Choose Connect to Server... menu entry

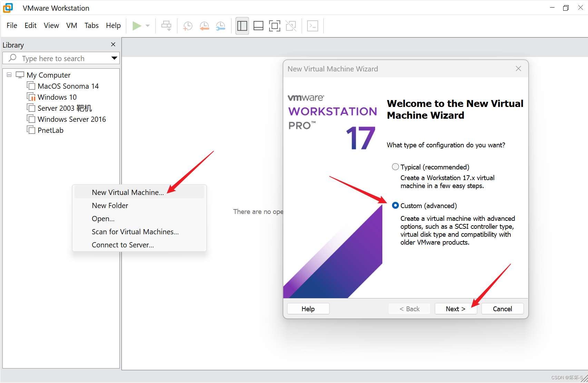pyautogui.click(x=139, y=245)
